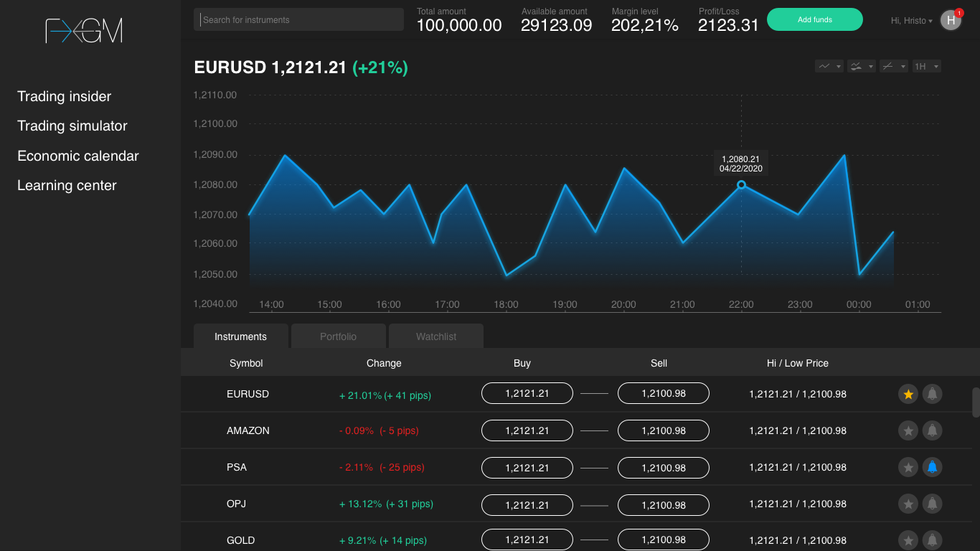Click the Symbol column header
980x551 pixels.
click(x=246, y=363)
